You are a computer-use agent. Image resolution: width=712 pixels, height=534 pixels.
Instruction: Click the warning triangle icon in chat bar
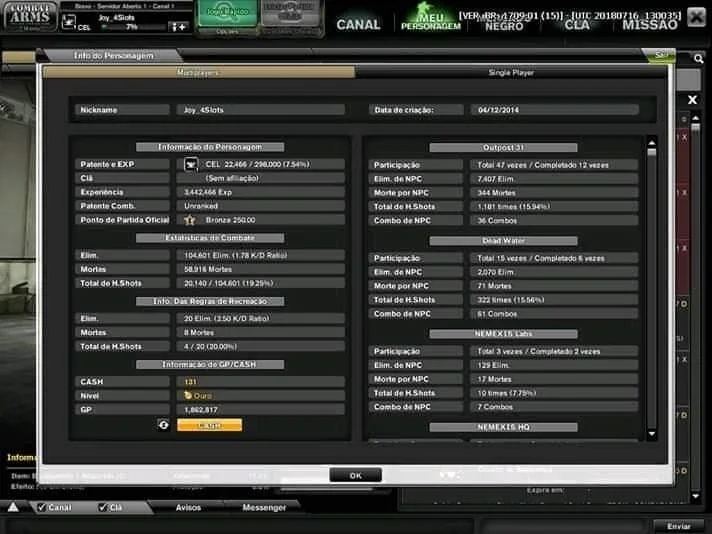(13, 507)
